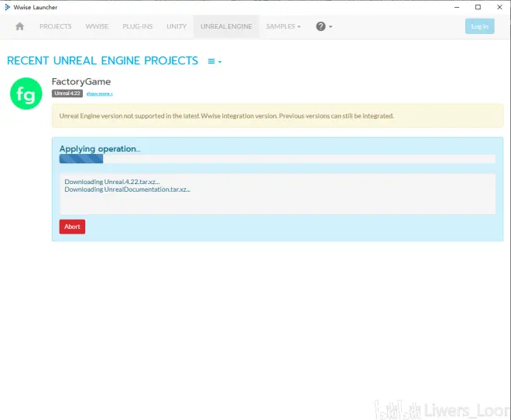Click the FactoryGame project title
Screen dimensions: 511x420
pyautogui.click(x=81, y=81)
